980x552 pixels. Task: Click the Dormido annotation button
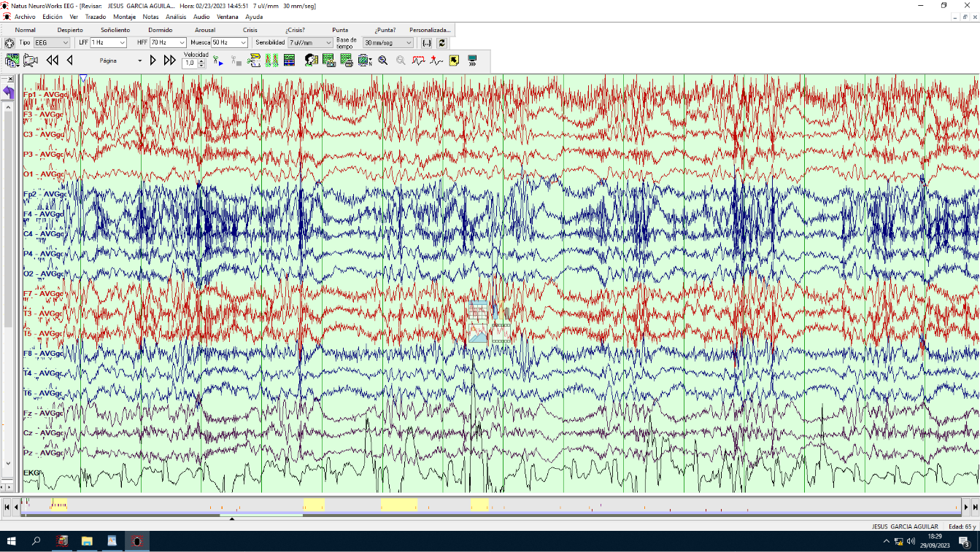click(161, 30)
